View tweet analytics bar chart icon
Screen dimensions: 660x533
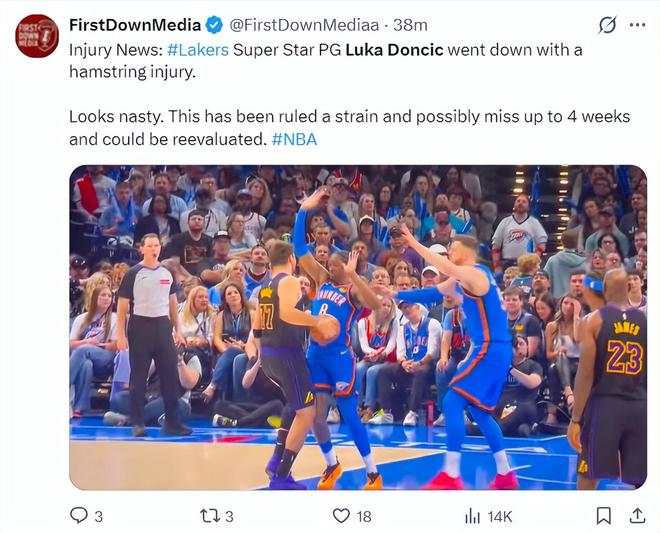click(x=473, y=515)
